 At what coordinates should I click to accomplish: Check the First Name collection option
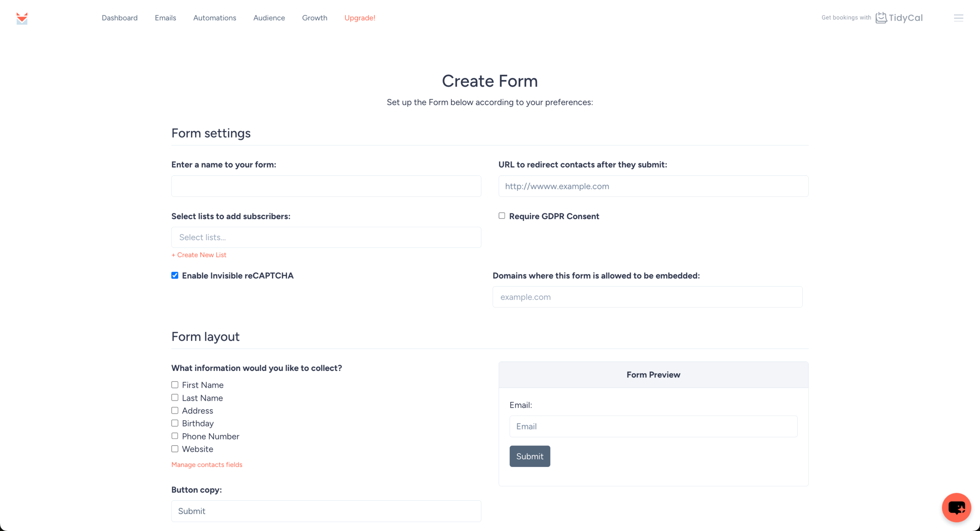tap(175, 385)
